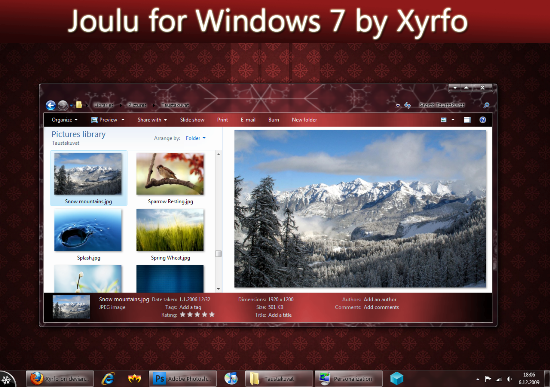Click the Pictures library heading
Screen dimensions: 550x387
coord(78,134)
